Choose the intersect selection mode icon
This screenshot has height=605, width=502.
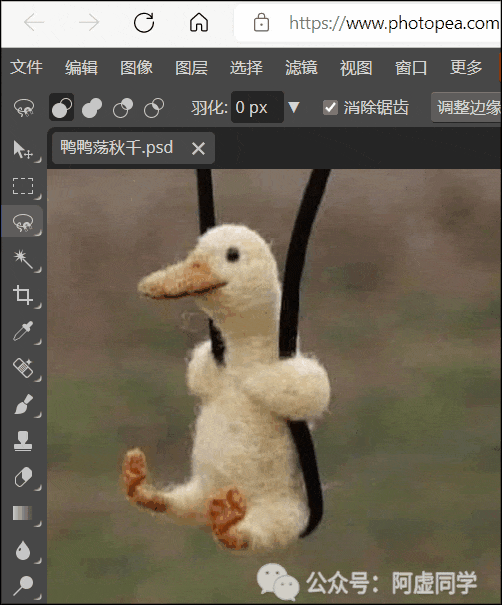point(154,108)
